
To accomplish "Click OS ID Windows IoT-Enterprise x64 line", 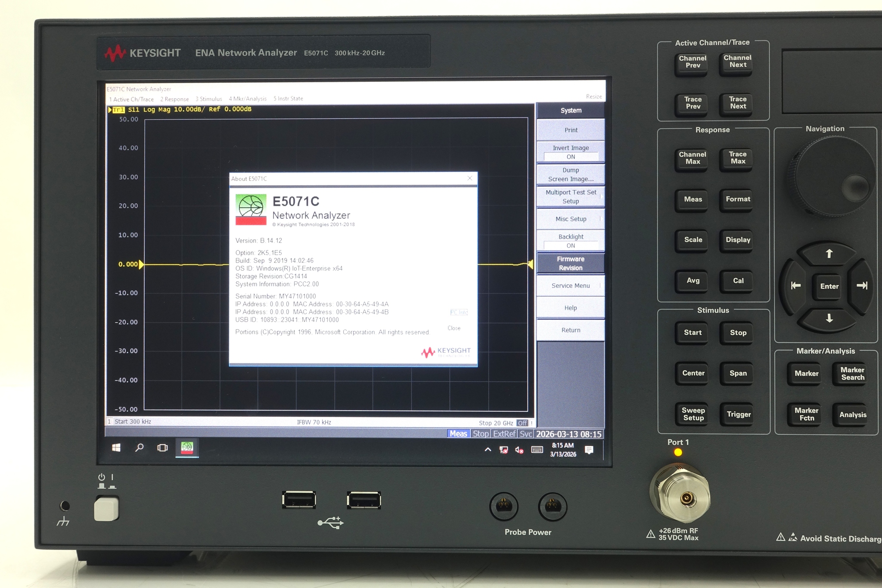I will (x=289, y=268).
